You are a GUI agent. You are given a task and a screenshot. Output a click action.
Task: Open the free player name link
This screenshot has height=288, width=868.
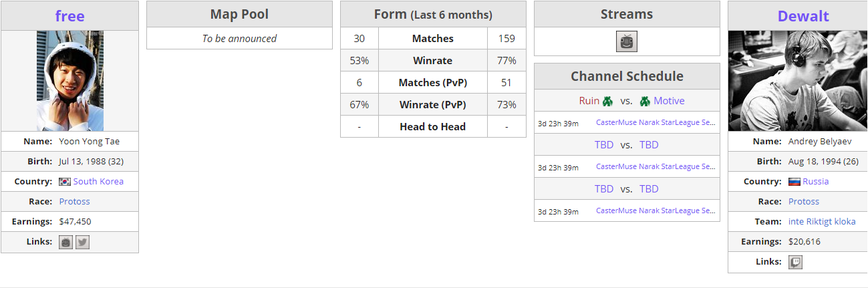(x=69, y=15)
